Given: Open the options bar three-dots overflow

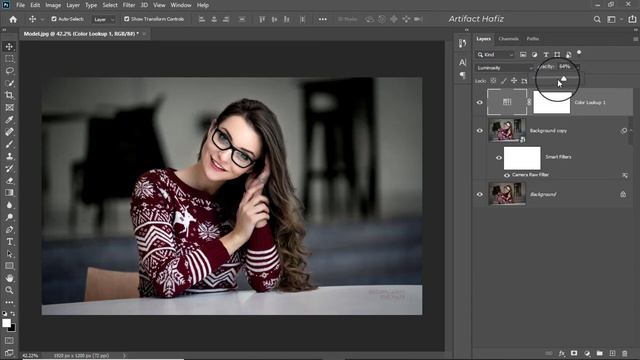Looking at the screenshot, I should pos(322,19).
